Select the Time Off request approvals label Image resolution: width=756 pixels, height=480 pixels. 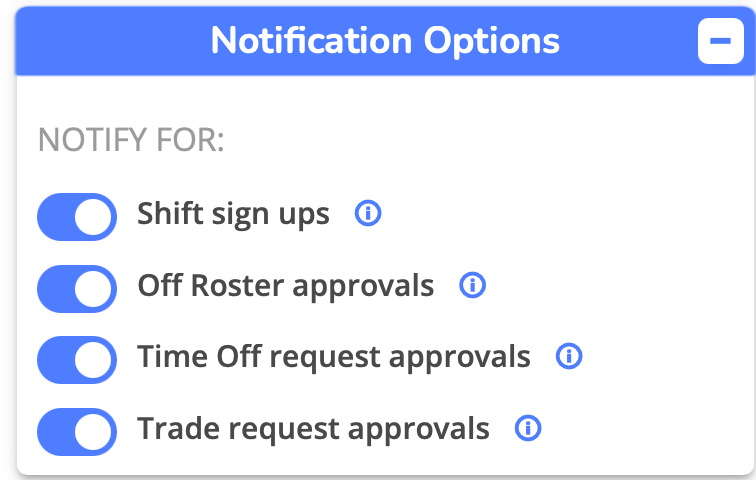click(x=334, y=356)
